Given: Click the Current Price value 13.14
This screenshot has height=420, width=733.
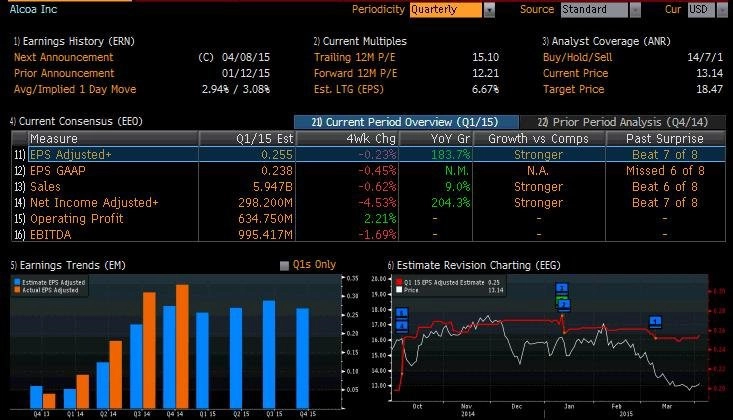Looking at the screenshot, I should (x=710, y=73).
